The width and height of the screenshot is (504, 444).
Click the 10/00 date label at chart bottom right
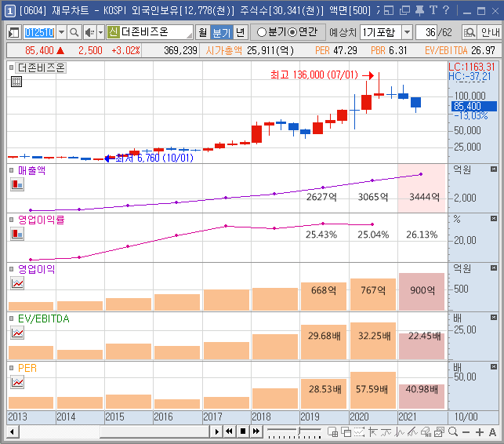coord(466,417)
